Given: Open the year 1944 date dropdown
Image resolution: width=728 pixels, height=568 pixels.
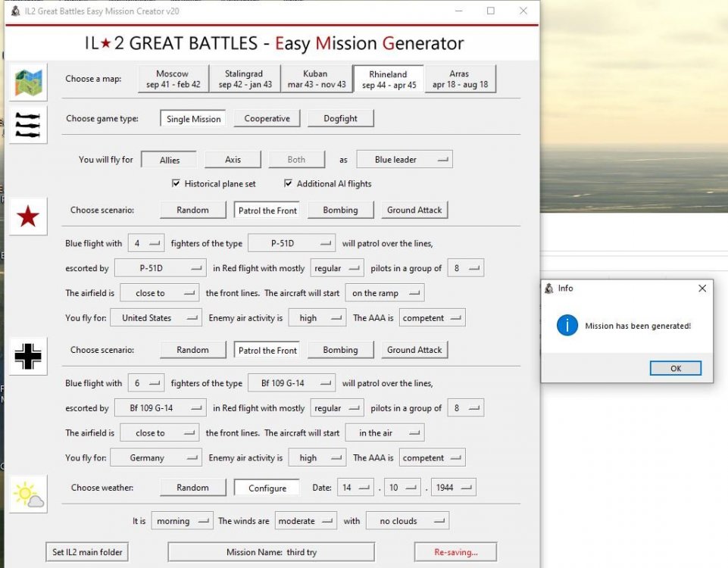Looking at the screenshot, I should coord(453,488).
